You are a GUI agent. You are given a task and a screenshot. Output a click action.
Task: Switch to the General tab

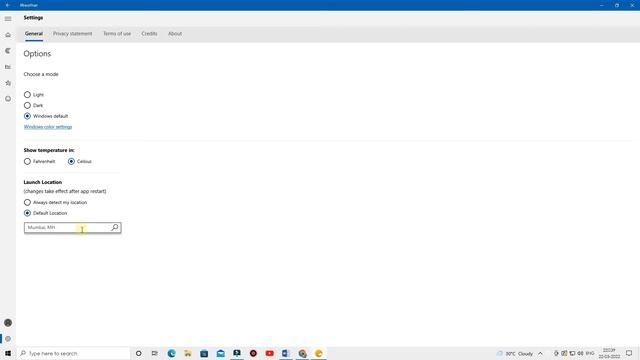tap(34, 33)
